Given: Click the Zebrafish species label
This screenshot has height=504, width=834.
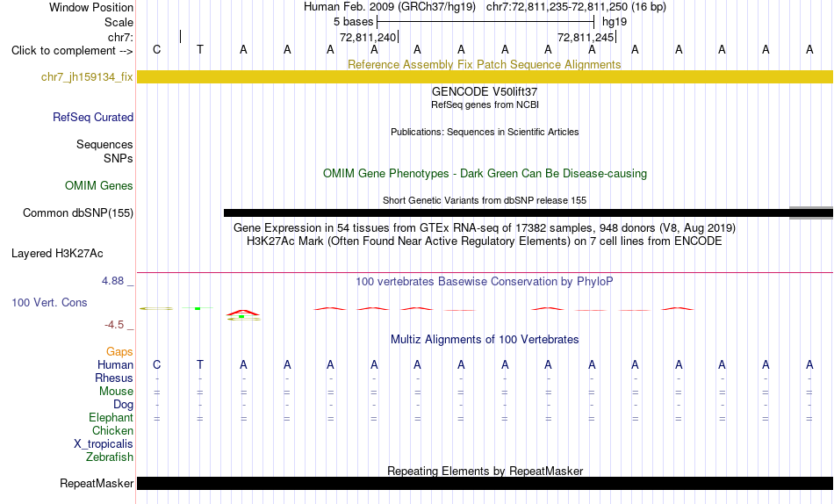Looking at the screenshot, I should pyautogui.click(x=110, y=457).
